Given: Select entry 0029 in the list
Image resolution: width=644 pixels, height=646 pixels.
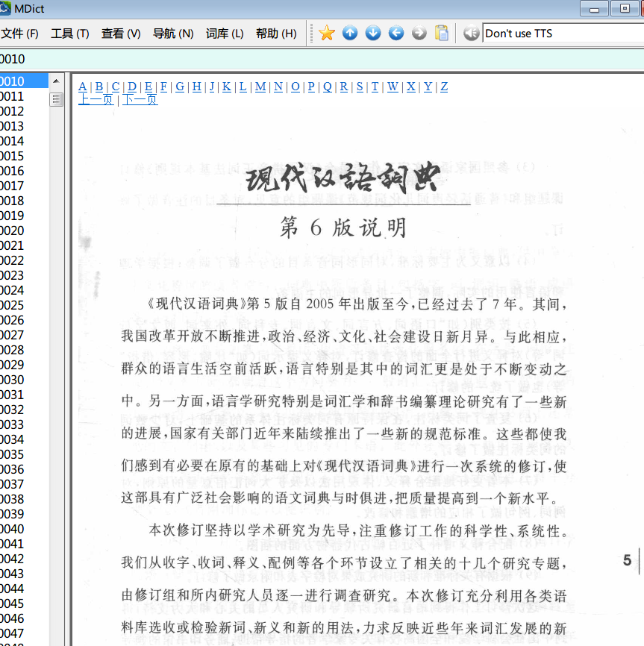Looking at the screenshot, I should point(24,365).
